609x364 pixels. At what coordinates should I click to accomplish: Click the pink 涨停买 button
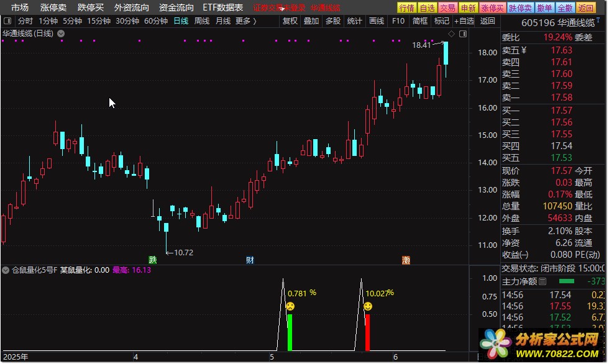click(492, 7)
